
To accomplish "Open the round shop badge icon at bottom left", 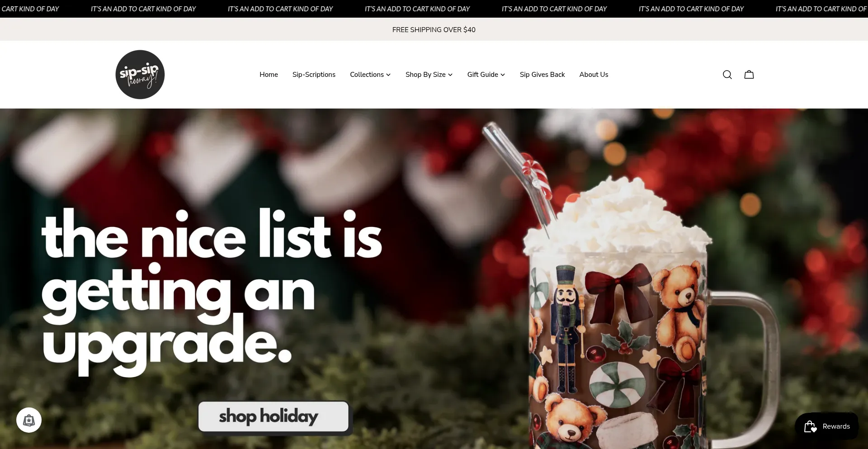I will [x=29, y=420].
